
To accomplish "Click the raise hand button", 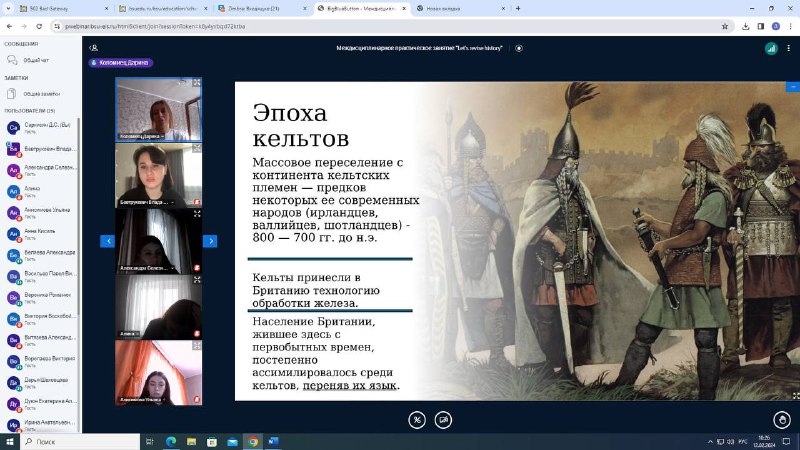I will pyautogui.click(x=782, y=420).
